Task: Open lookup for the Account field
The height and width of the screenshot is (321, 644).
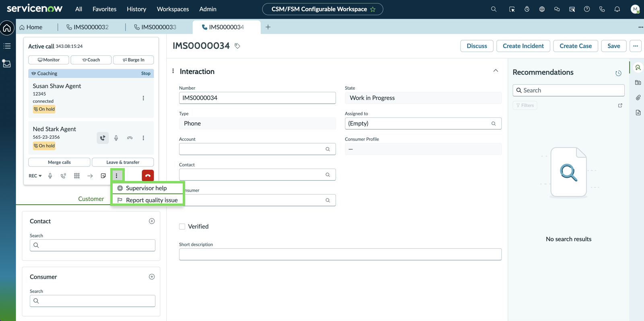Action: tap(328, 149)
